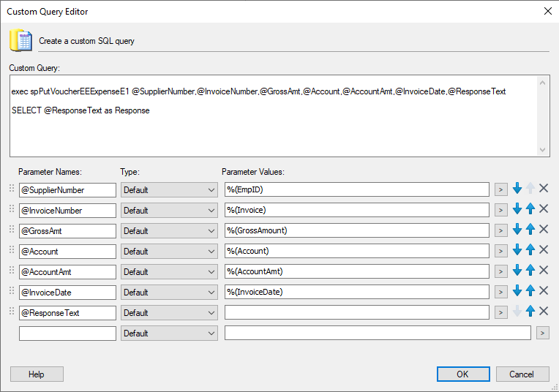The image size is (559, 392).
Task: Move @GrossAmt parameter up one row
Action: point(530,230)
